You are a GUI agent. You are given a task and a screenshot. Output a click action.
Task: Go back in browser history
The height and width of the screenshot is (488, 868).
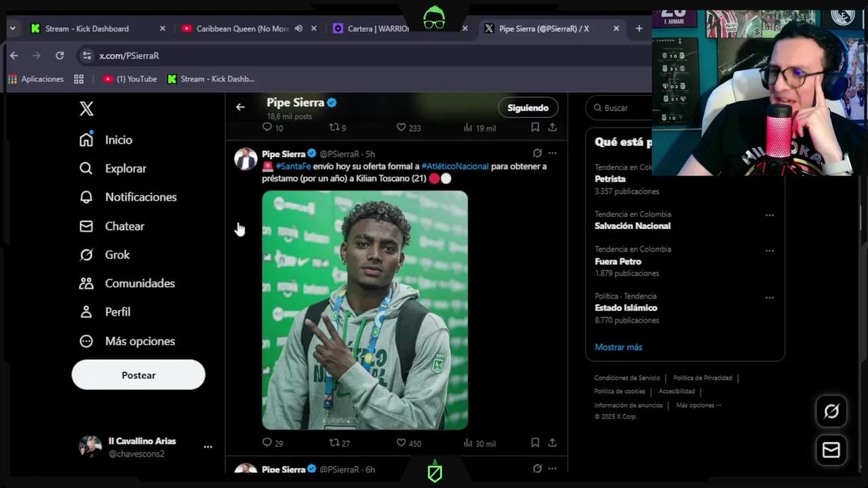14,56
